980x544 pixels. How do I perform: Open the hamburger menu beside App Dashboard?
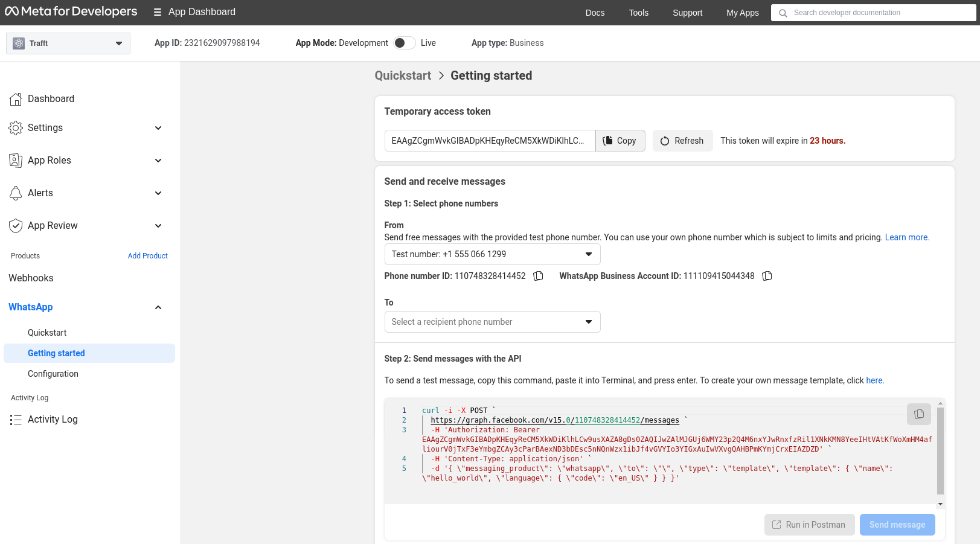158,12
